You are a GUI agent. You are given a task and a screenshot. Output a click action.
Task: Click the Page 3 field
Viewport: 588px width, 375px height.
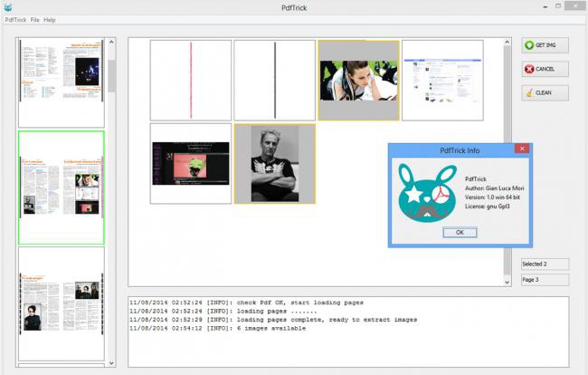[545, 280]
